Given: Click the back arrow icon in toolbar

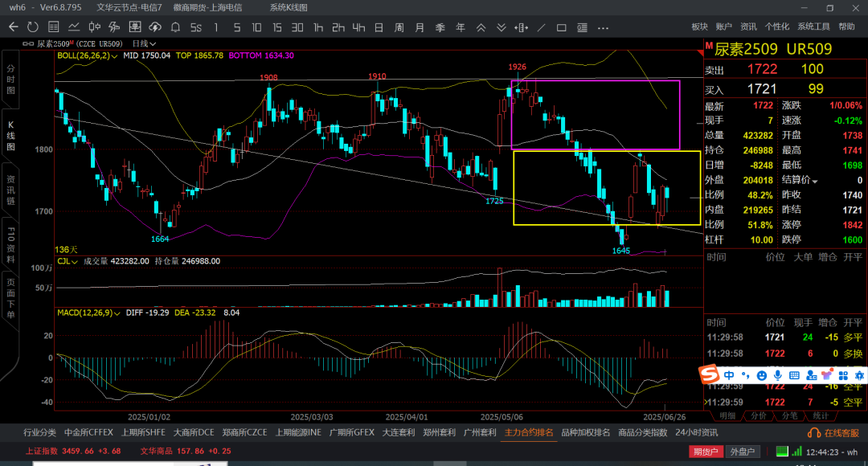Looking at the screenshot, I should coord(14,27).
